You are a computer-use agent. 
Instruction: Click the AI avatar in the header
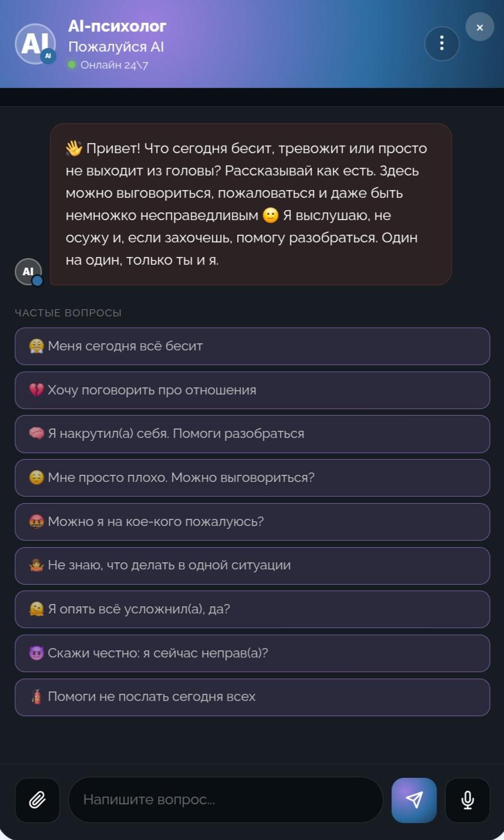[35, 44]
